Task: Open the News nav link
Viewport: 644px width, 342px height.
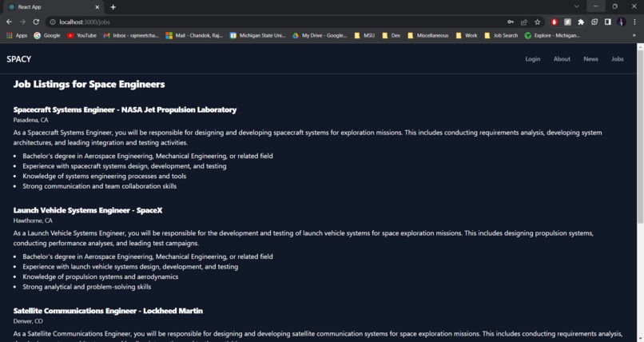Action: coord(590,59)
